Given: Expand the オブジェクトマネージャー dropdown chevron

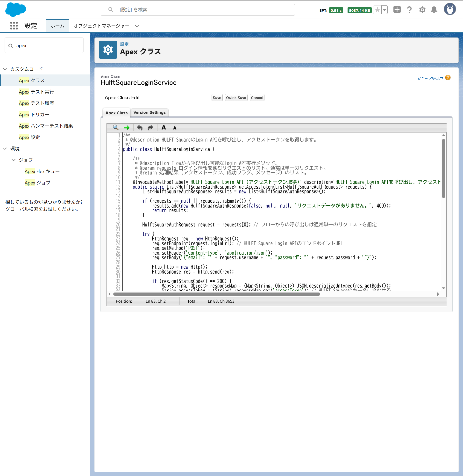Looking at the screenshot, I should click(x=137, y=26).
